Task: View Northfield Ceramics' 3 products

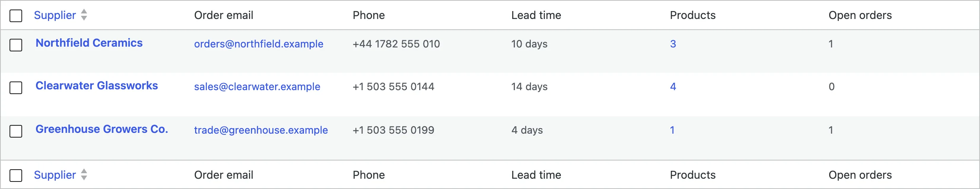Action: 673,44
